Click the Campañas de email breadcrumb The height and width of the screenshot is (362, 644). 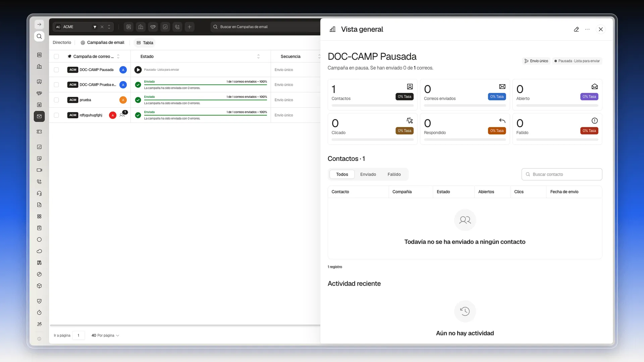pyautogui.click(x=102, y=43)
